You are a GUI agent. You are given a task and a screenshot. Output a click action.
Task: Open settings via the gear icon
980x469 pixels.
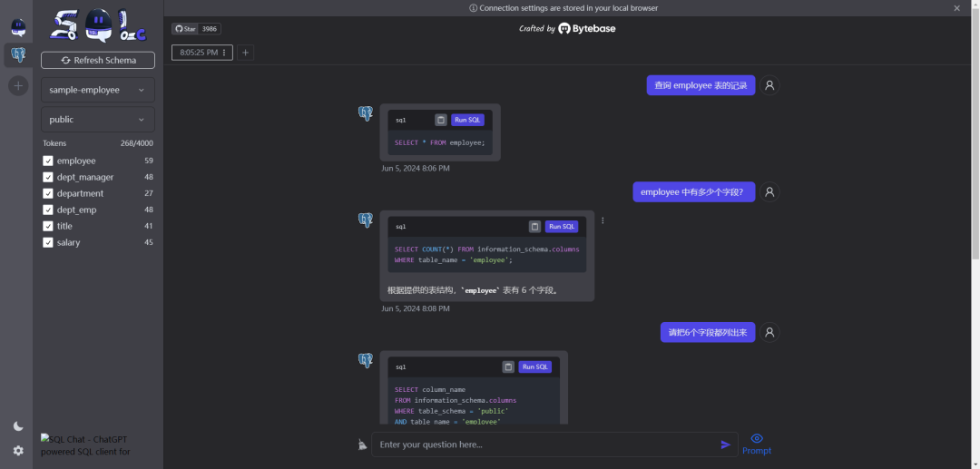pyautogui.click(x=18, y=451)
